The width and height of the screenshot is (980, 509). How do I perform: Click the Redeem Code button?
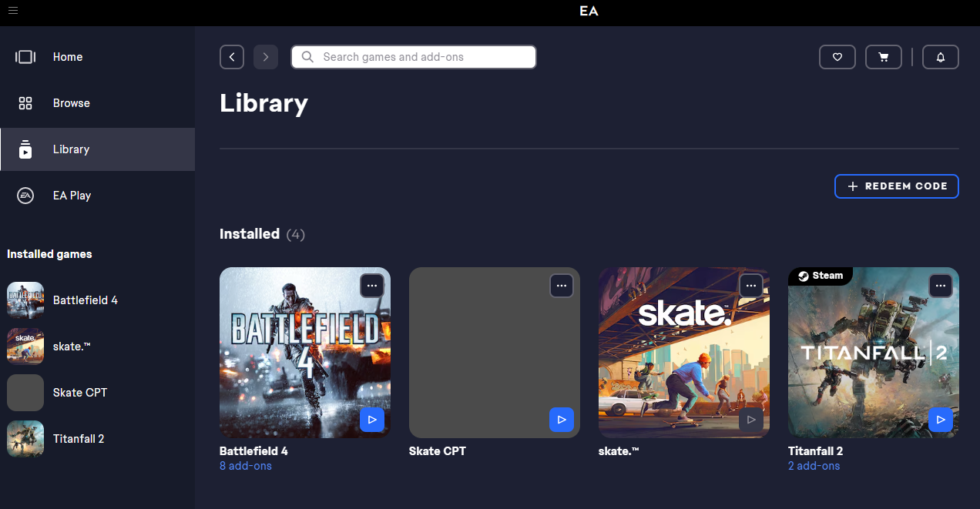coord(896,186)
